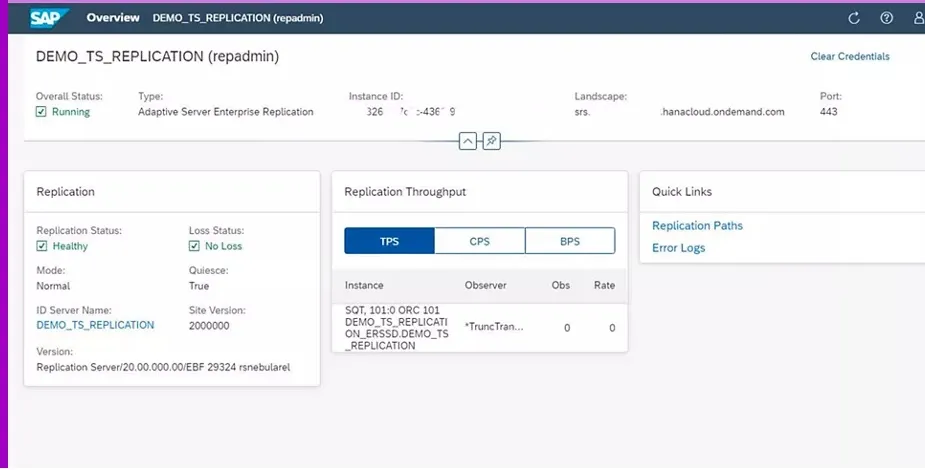Screen dimensions: 925x470
Task: Select the SQT 101:0 instance row
Action: tap(397, 327)
